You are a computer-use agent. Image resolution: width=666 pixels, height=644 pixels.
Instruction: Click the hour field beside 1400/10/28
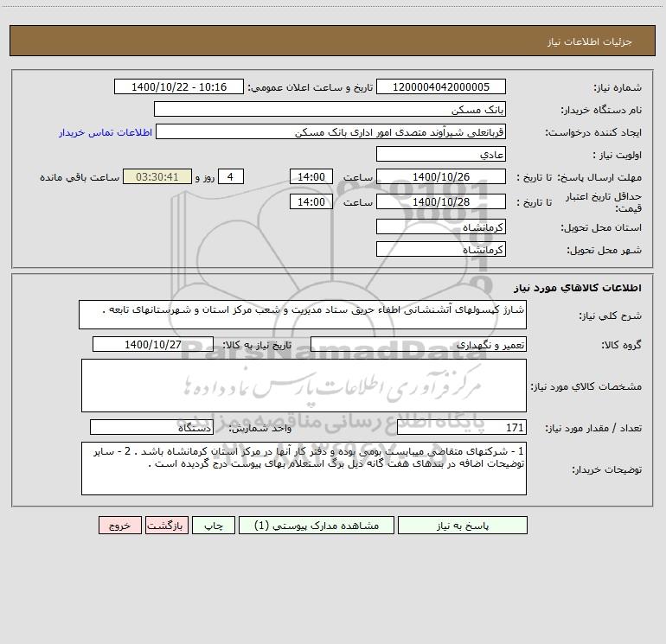point(311,201)
